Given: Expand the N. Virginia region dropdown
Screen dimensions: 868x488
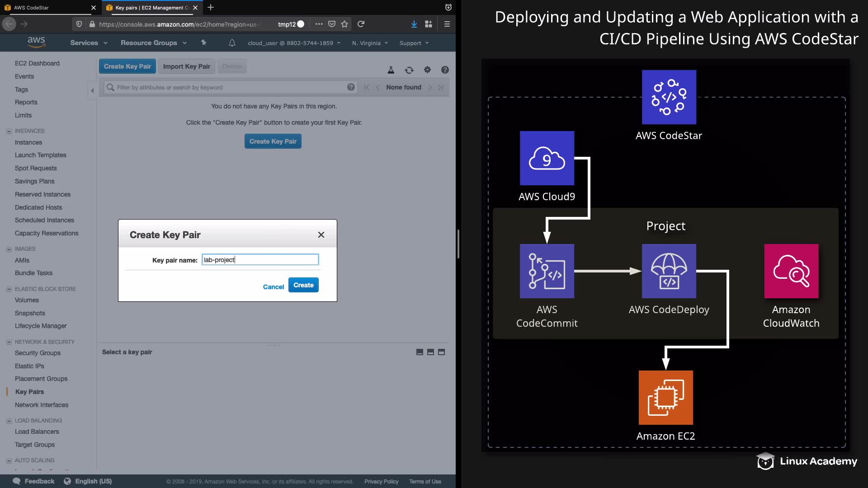Looking at the screenshot, I should click(370, 43).
